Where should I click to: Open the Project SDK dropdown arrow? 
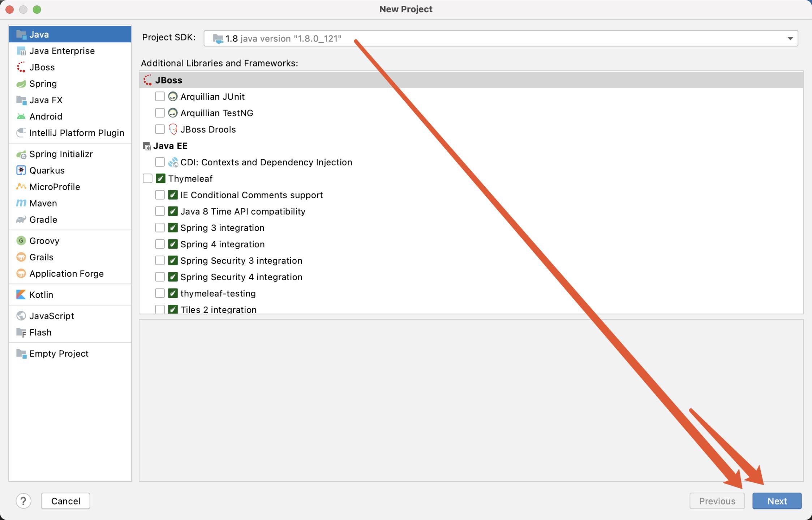click(790, 39)
